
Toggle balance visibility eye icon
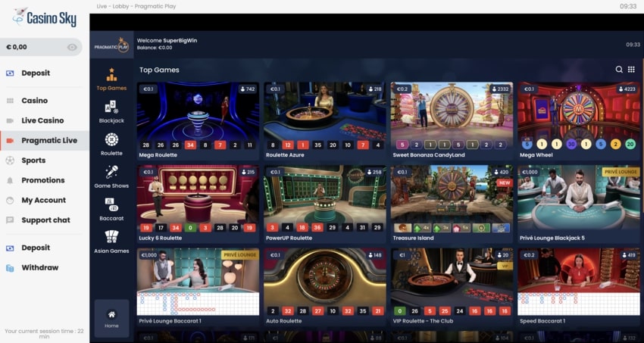pyautogui.click(x=72, y=47)
